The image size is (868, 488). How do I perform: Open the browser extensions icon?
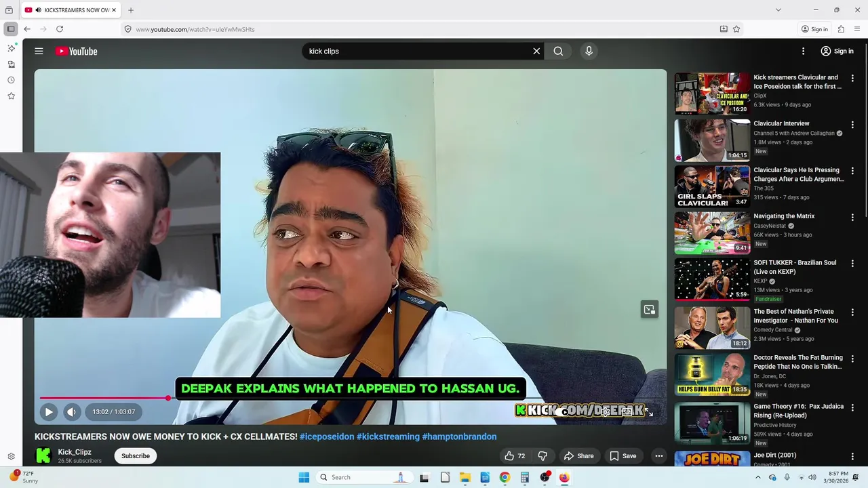coord(841,29)
